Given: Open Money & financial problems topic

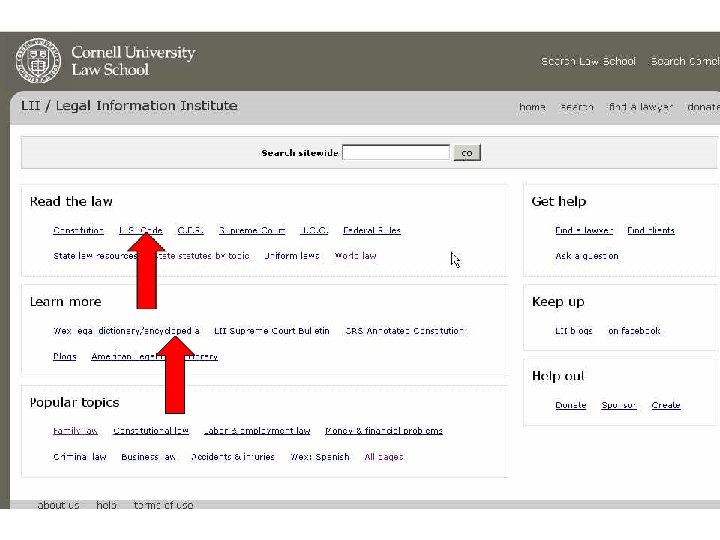Looking at the screenshot, I should [384, 431].
